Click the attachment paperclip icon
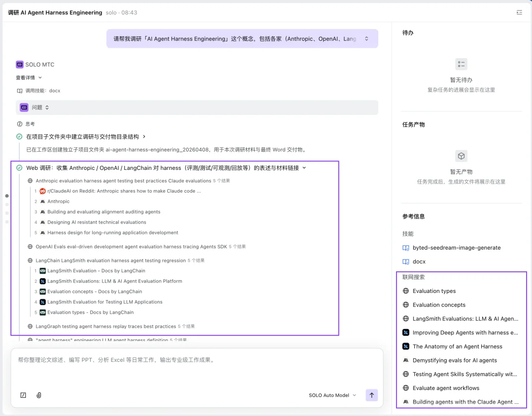The width and height of the screenshot is (532, 416). [x=39, y=395]
